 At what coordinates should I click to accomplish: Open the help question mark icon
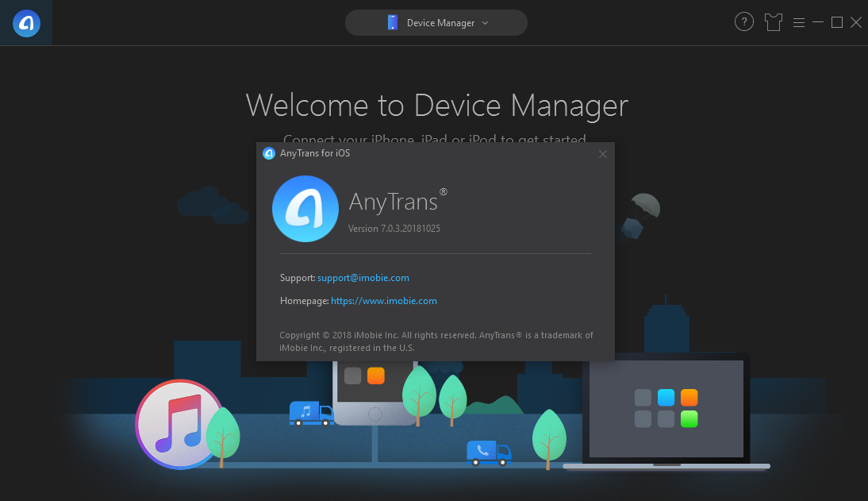pos(744,22)
